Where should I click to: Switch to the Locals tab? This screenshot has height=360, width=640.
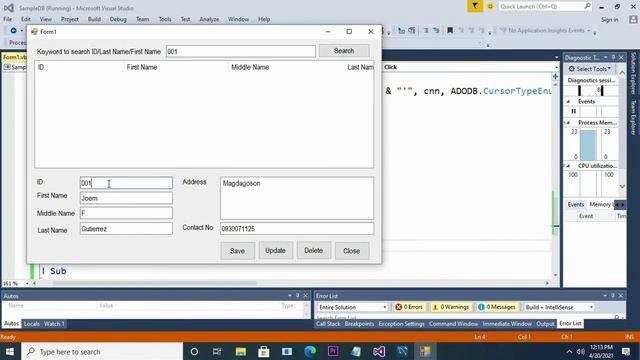pyautogui.click(x=31, y=324)
